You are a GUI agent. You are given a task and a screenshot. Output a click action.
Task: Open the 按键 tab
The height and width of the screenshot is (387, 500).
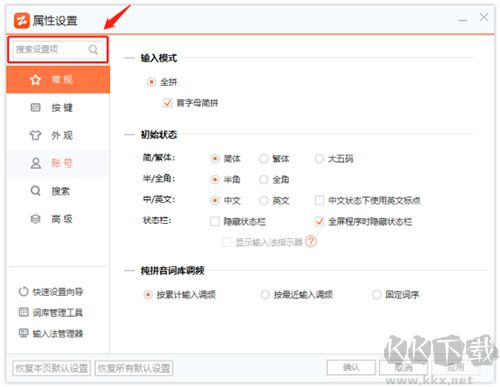(58, 107)
